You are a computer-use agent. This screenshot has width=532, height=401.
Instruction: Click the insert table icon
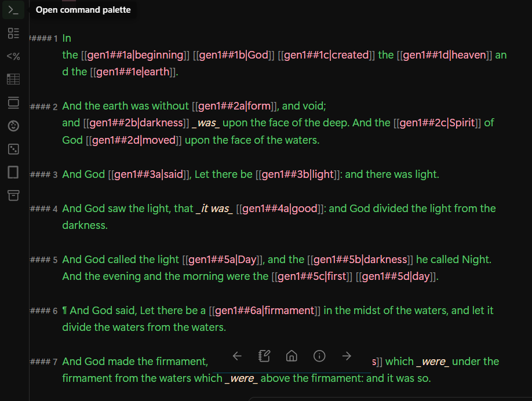pyautogui.click(x=13, y=79)
